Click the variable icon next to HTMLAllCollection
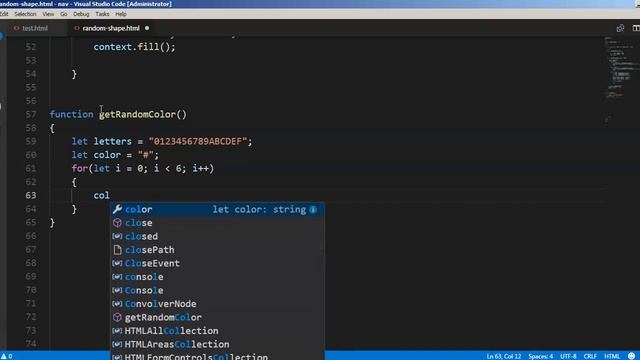 (117, 331)
